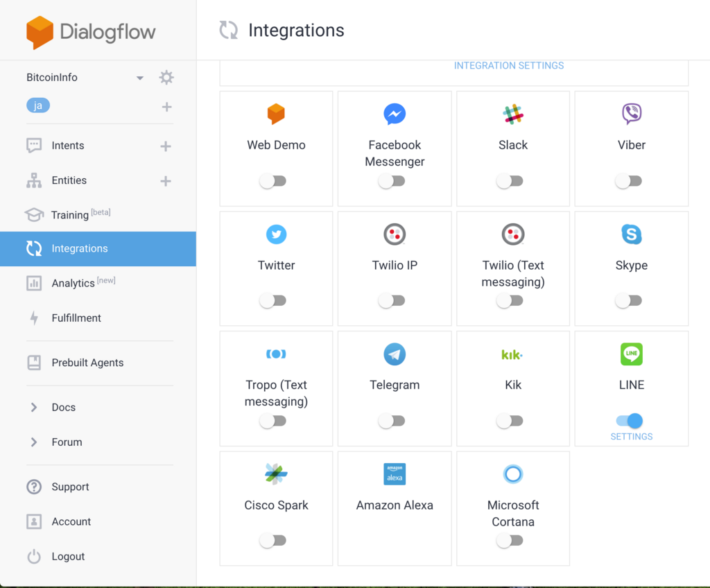Click the Web Demo orange cube icon
710x588 pixels.
point(276,114)
